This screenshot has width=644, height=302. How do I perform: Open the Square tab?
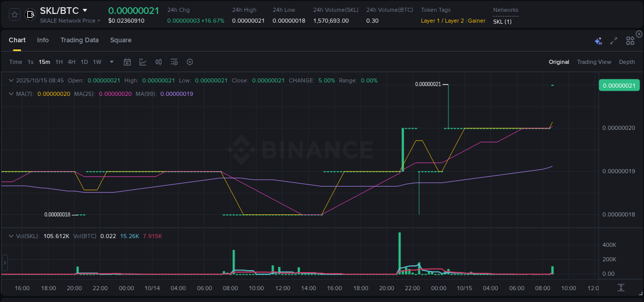coord(121,40)
